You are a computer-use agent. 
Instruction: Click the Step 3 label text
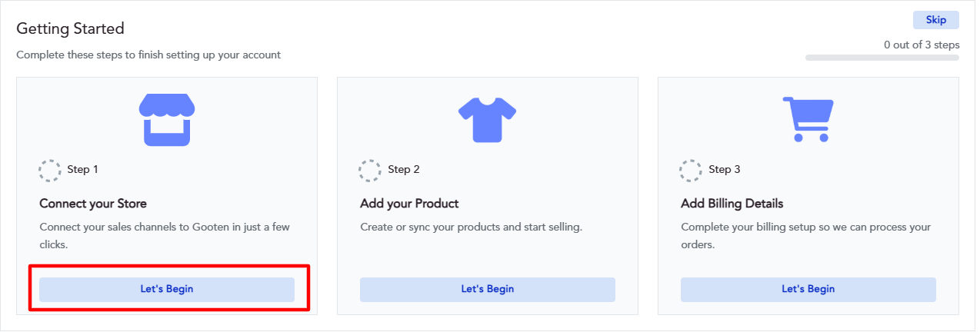click(x=725, y=169)
